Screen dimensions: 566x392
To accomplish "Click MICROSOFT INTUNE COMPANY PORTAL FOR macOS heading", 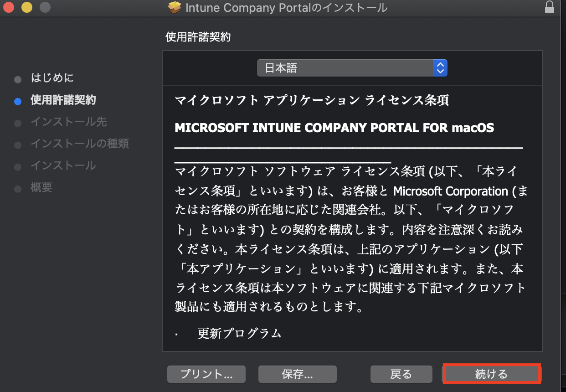I will pos(334,128).
